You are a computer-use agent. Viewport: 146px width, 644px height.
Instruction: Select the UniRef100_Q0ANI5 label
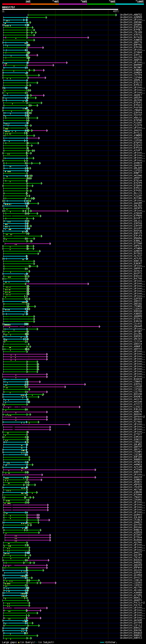[x=131, y=163]
